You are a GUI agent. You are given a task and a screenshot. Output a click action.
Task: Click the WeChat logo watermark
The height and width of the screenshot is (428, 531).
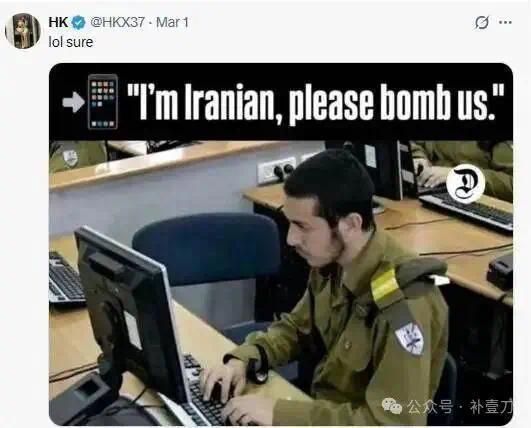point(392,406)
